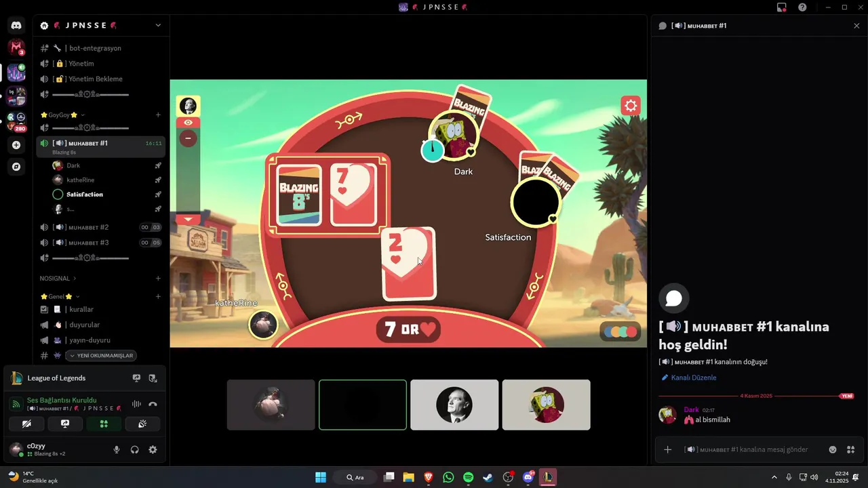Open the Discord help question mark icon
The height and width of the screenshot is (488, 868).
click(x=803, y=7)
